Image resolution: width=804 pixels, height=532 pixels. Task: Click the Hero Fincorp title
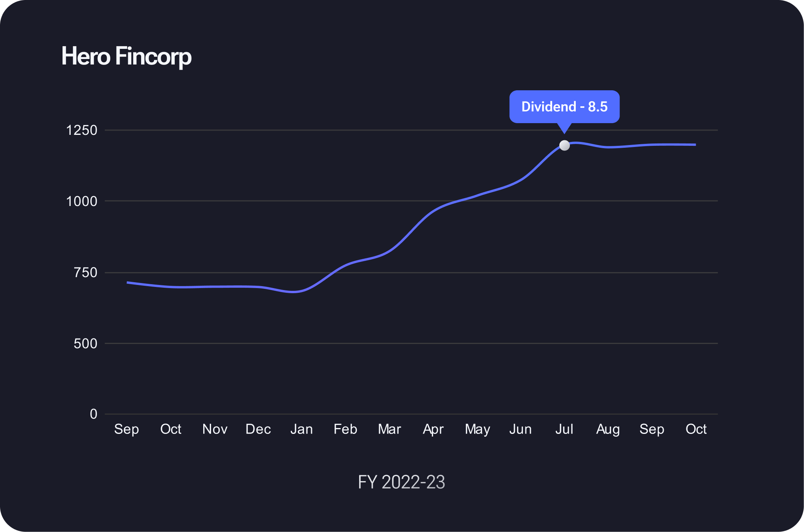pyautogui.click(x=126, y=56)
